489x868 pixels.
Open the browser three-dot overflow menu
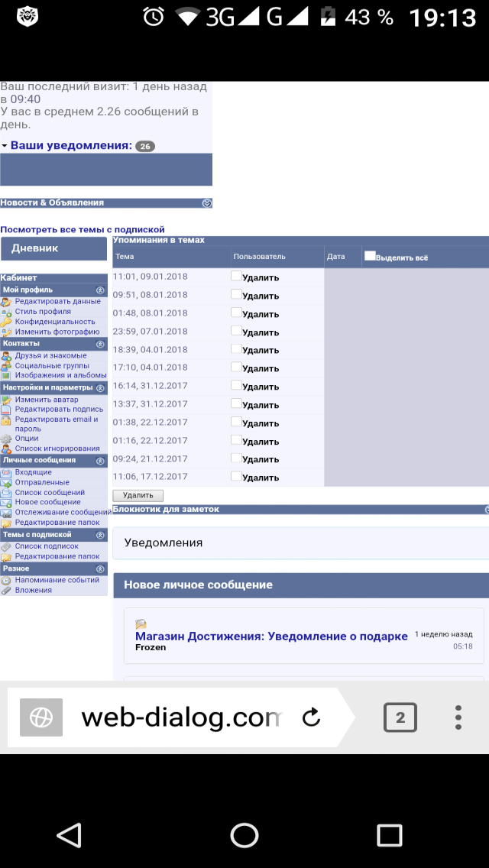458,717
